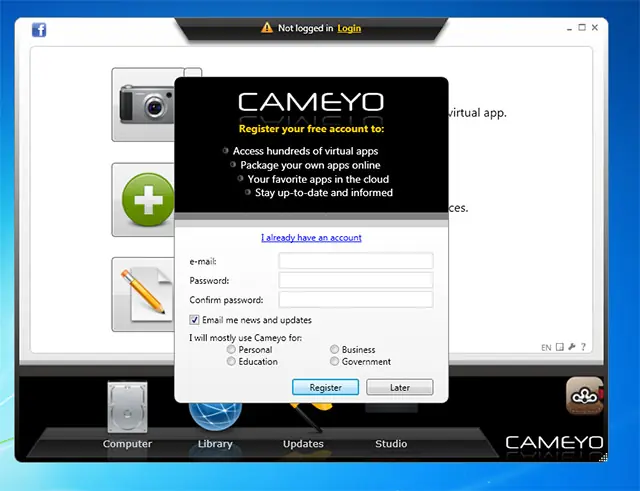Click "Stay up-to-date and informed" text
This screenshot has width=640, height=491.
[324, 193]
